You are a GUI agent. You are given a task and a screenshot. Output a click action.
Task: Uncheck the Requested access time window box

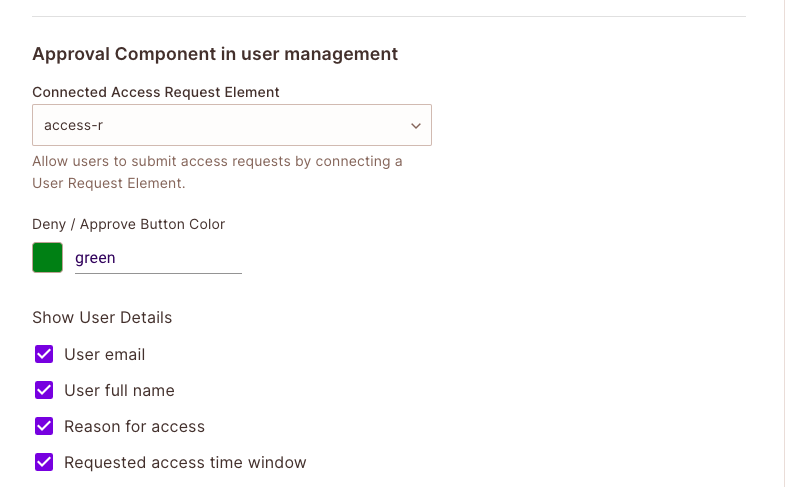(x=44, y=462)
